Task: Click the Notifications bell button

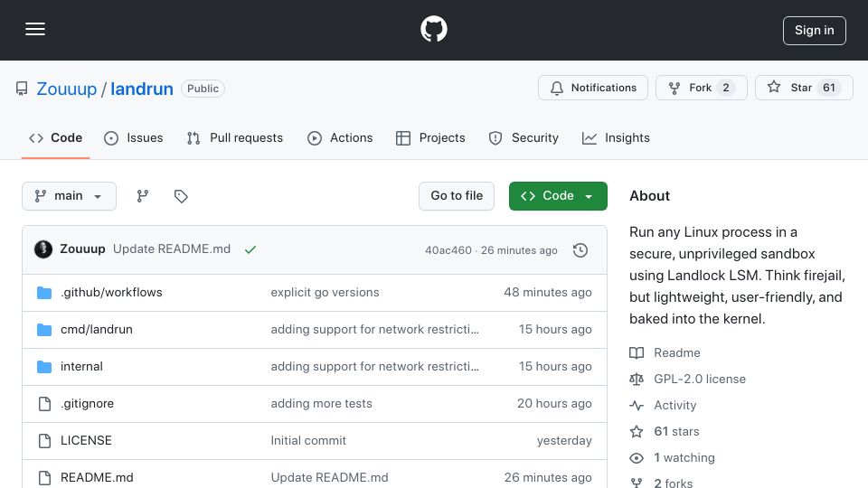Action: coord(593,88)
